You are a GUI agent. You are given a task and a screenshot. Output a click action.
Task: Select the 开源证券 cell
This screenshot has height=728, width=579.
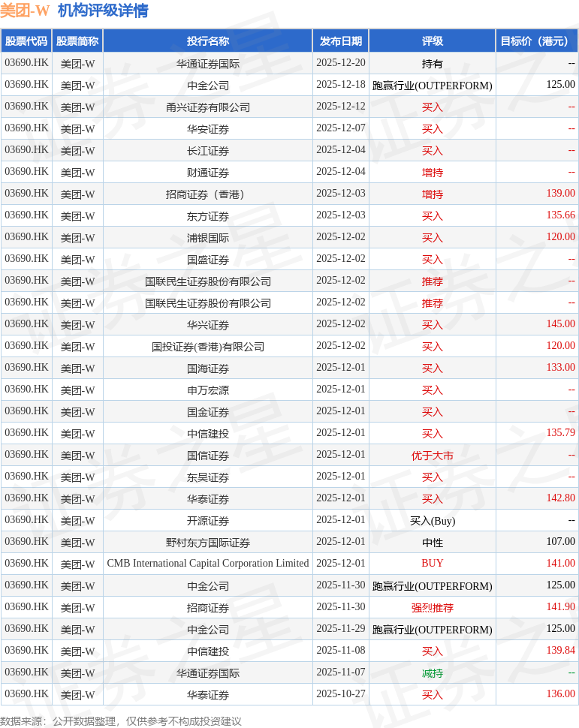pyautogui.click(x=208, y=521)
